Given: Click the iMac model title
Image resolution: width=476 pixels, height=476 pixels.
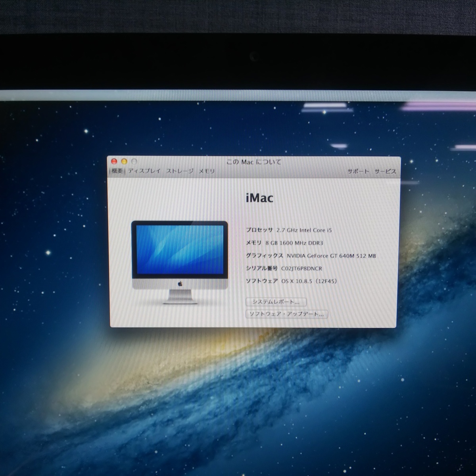Looking at the screenshot, I should pyautogui.click(x=259, y=198).
